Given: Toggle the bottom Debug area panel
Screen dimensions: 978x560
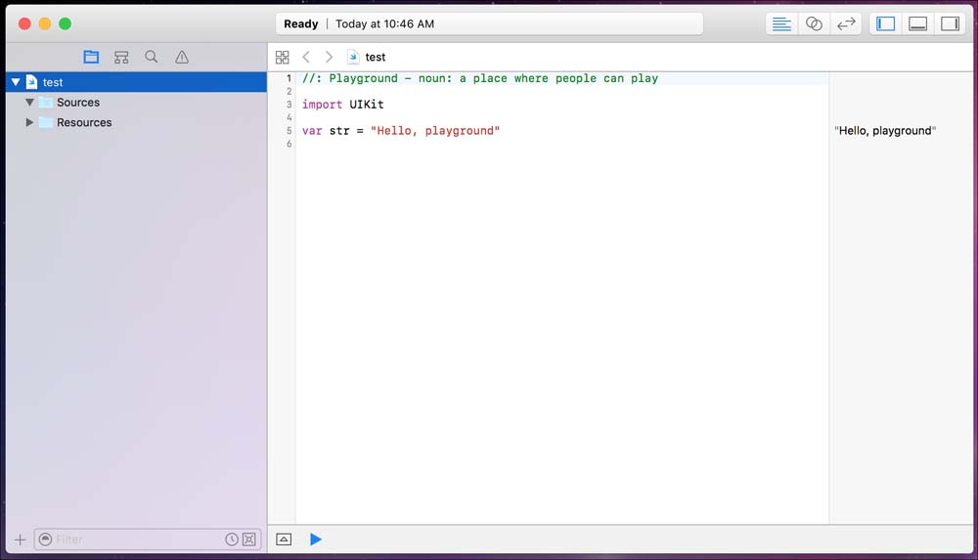Looking at the screenshot, I should pyautogui.click(x=917, y=24).
